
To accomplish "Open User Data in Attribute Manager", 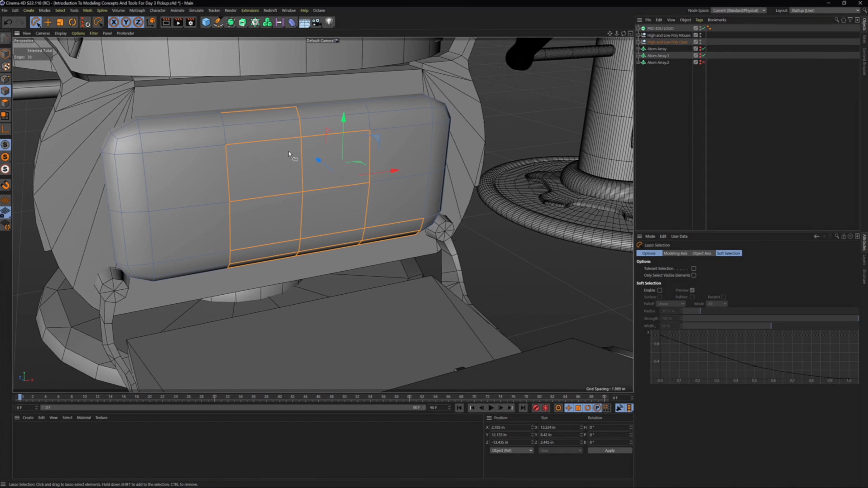I will 679,236.
